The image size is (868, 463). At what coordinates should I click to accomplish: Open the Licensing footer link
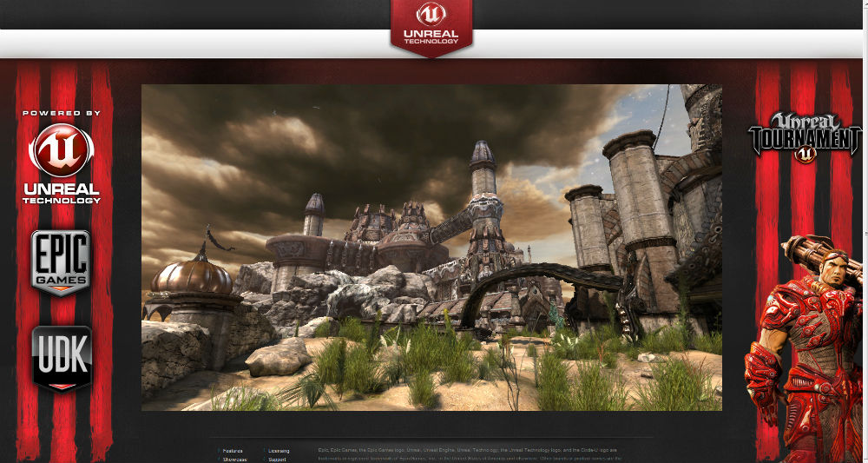279,451
